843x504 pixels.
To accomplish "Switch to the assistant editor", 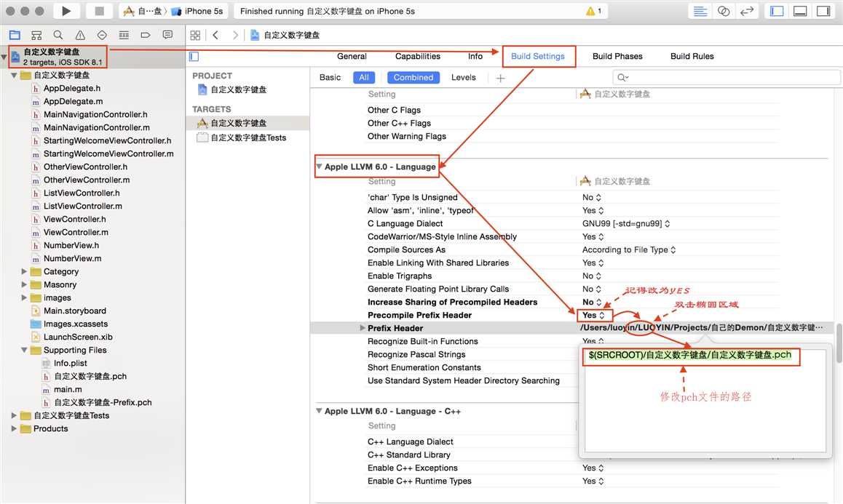I will click(x=724, y=11).
